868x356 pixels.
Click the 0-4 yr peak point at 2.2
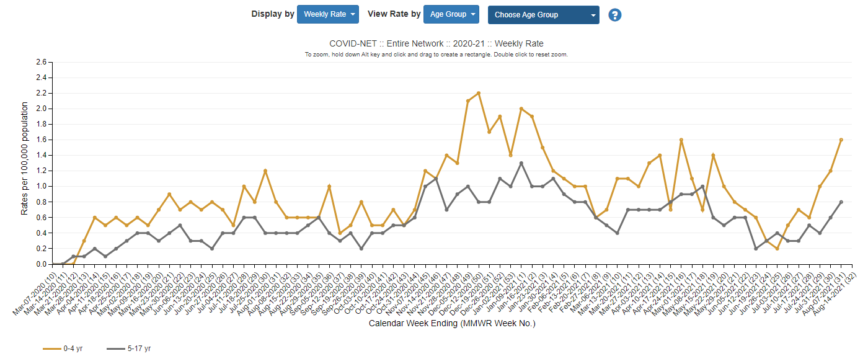tap(479, 93)
